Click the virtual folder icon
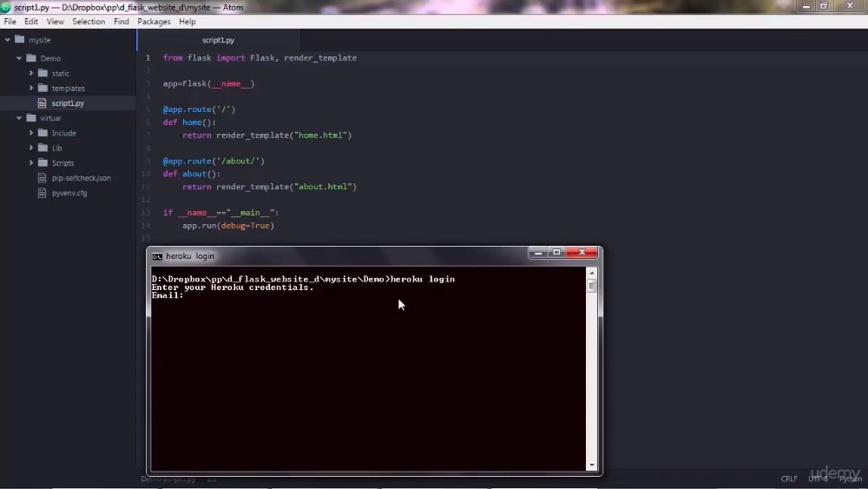868x489 pixels. tap(31, 117)
